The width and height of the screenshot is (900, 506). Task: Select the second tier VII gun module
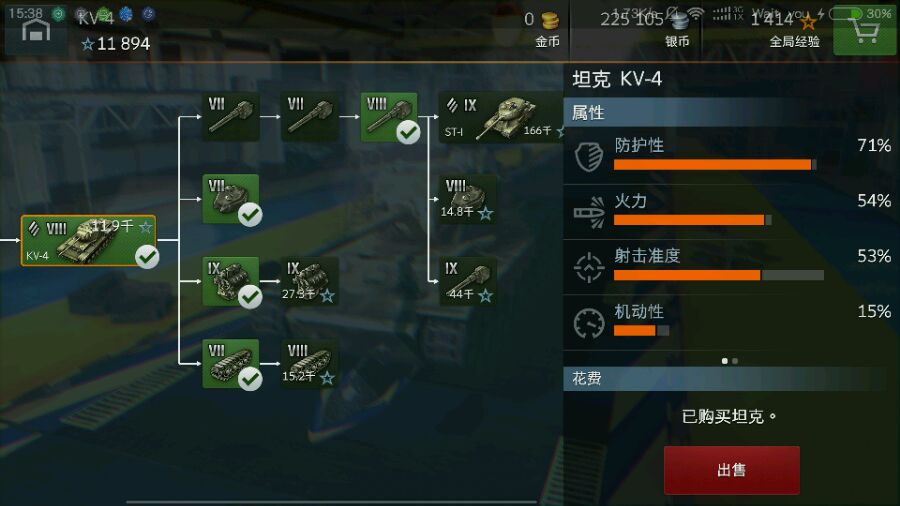pos(309,116)
